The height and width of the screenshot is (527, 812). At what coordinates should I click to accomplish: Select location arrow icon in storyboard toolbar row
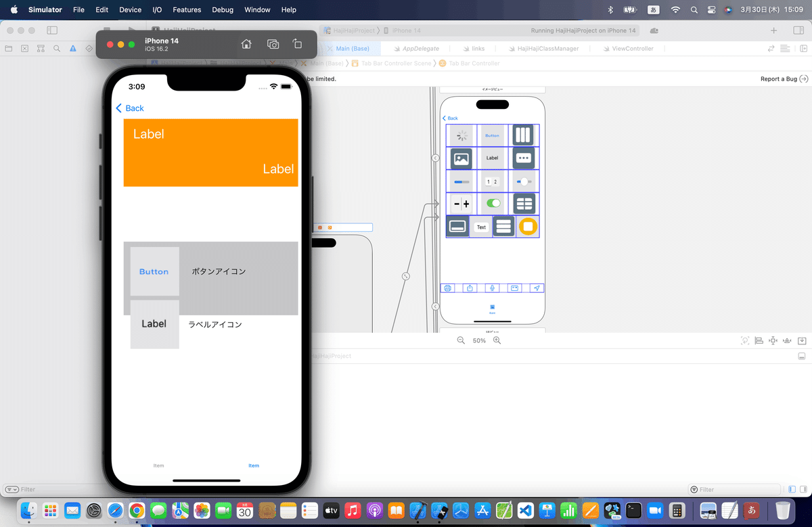click(x=537, y=288)
